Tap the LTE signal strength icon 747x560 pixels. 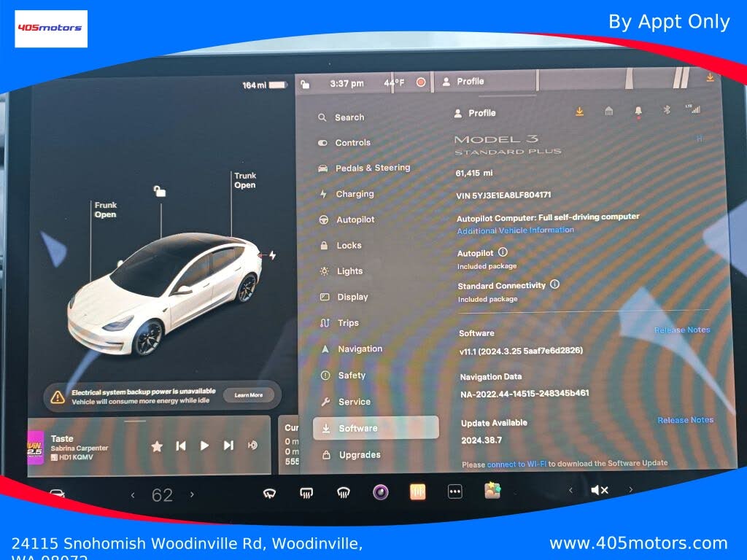click(x=694, y=109)
